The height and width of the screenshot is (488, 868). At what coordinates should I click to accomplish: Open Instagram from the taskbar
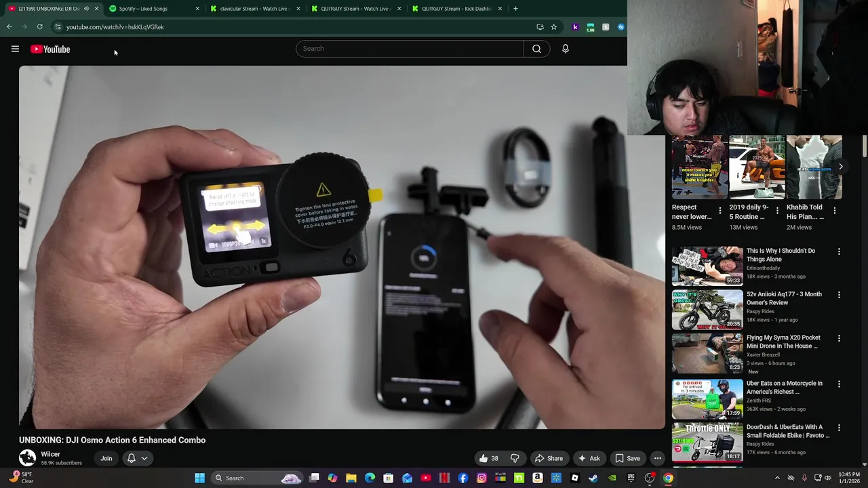(x=481, y=478)
